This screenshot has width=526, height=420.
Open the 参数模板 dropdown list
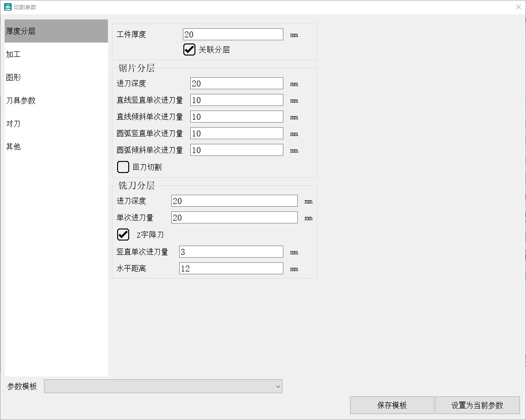(163, 386)
